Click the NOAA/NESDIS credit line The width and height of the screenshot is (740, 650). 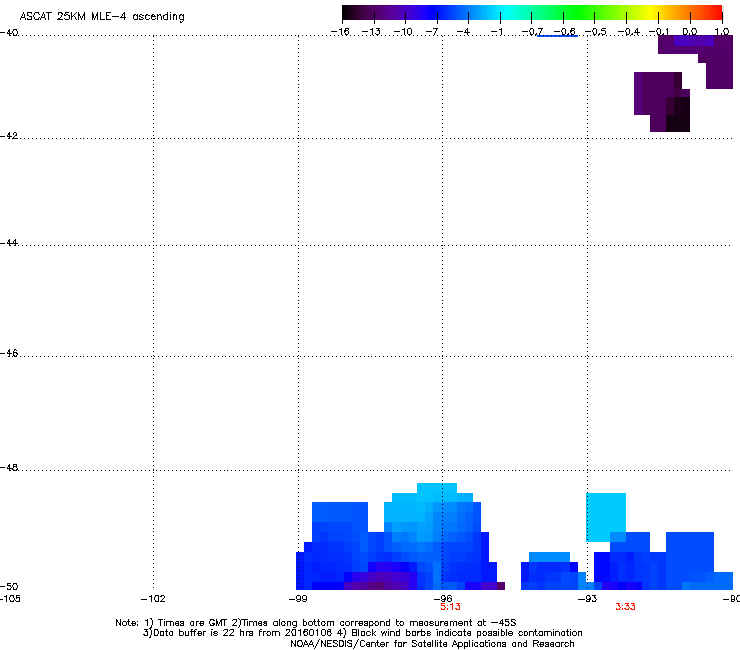click(432, 644)
